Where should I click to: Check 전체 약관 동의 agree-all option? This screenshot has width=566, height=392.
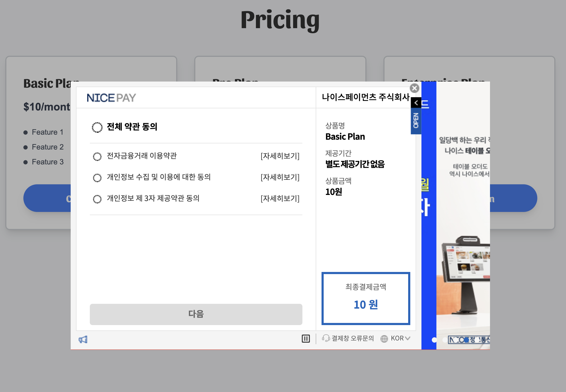pyautogui.click(x=97, y=127)
